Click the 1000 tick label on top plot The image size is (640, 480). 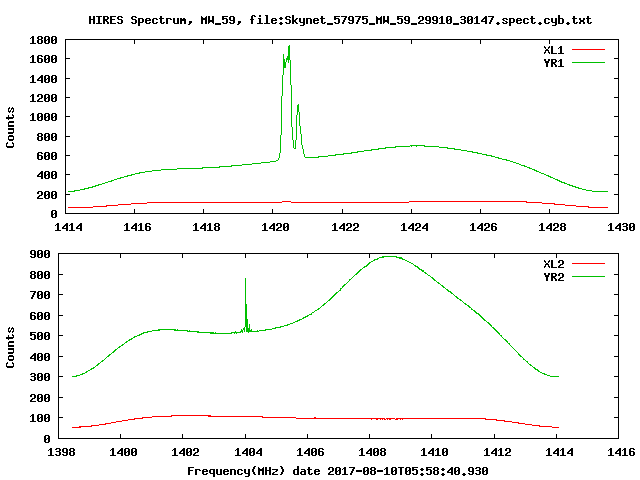43,117
